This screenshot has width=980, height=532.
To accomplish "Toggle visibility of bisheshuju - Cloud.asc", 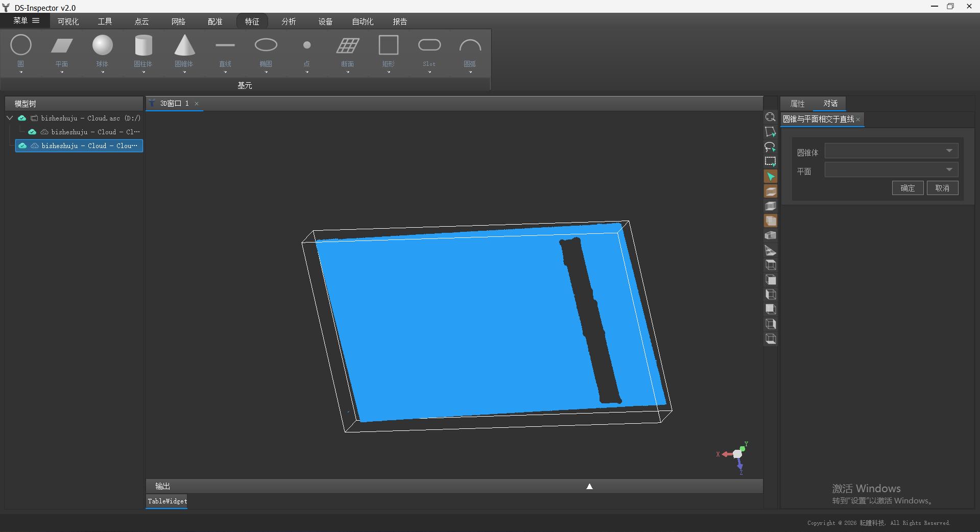I will tap(22, 118).
